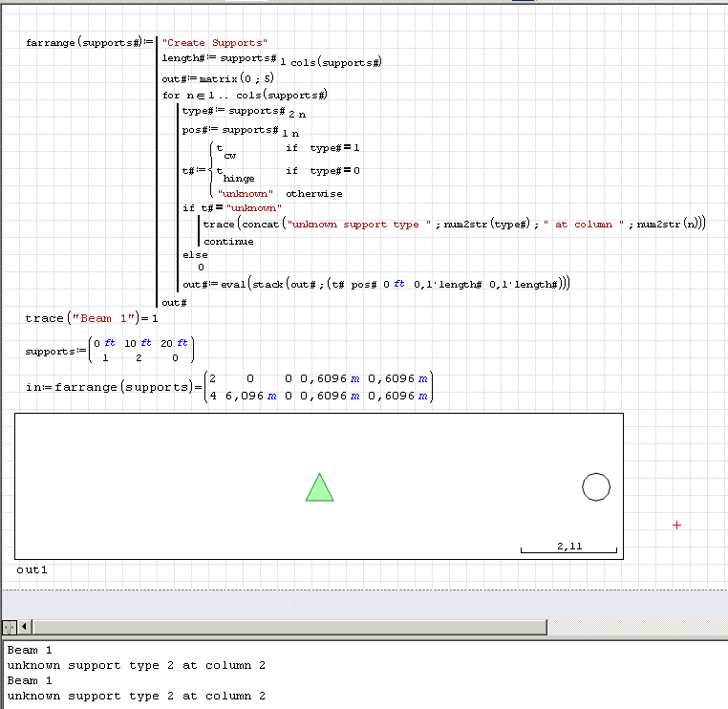
Task: Click the in:=farrange(supports) result matrix
Action: tap(319, 387)
